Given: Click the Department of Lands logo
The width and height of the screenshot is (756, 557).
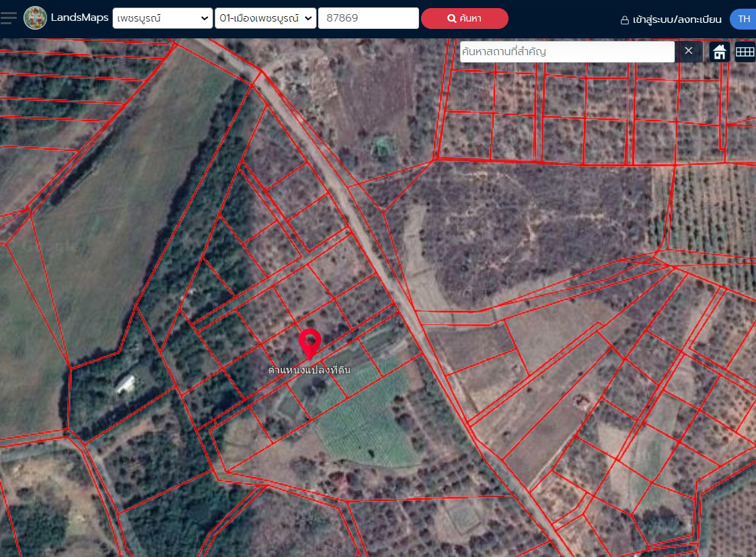Looking at the screenshot, I should (35, 18).
